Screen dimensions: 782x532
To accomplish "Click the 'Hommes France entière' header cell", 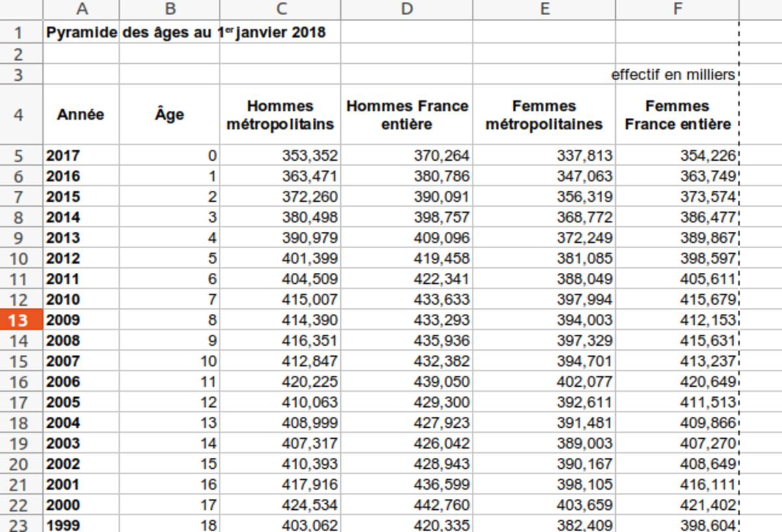I will point(407,115).
